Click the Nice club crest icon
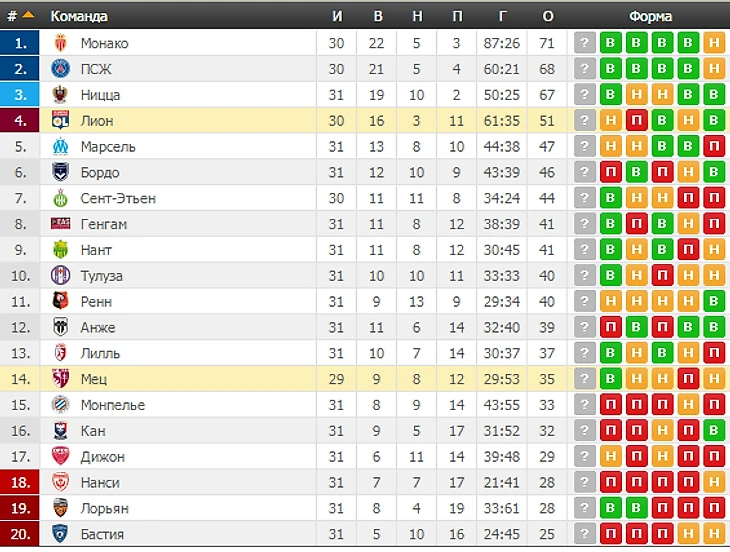This screenshot has width=730, height=552. pos(60,95)
